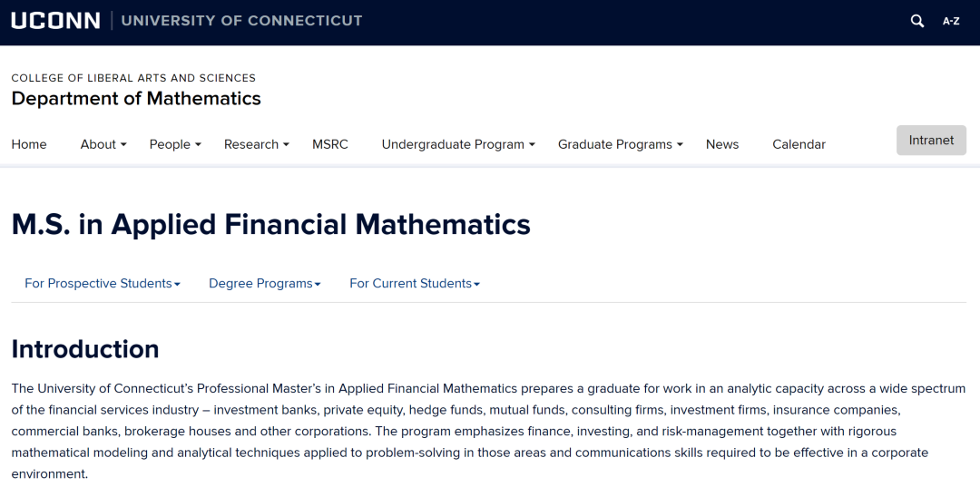Open the People dropdown menu
980x487 pixels.
tap(175, 144)
